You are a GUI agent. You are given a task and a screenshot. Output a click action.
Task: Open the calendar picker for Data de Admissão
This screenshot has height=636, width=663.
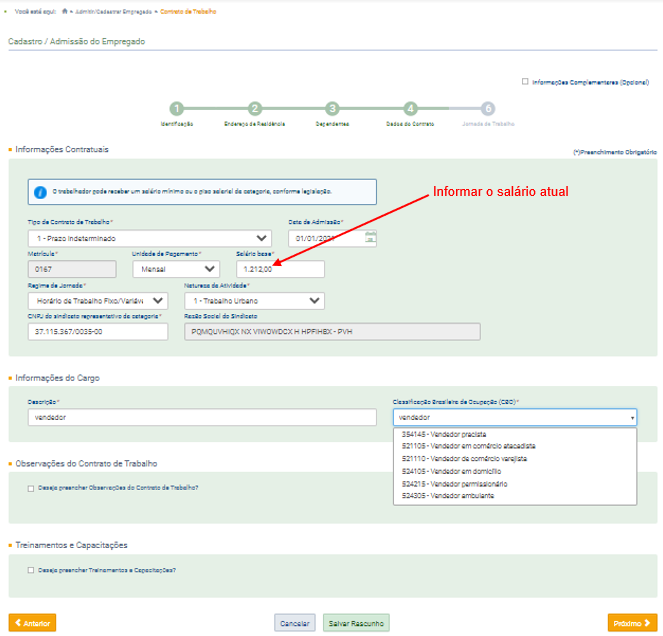click(x=370, y=238)
